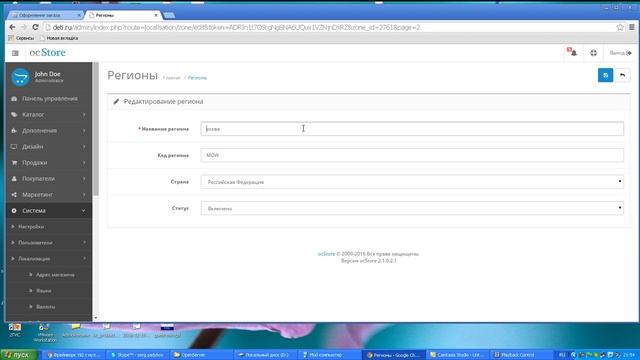Click the Регионы breadcrumb link
Viewport: 640px width, 360px height.
[197, 78]
